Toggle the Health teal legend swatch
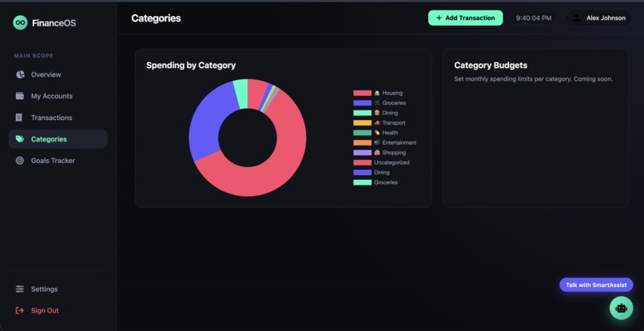The height and width of the screenshot is (331, 644). click(362, 133)
